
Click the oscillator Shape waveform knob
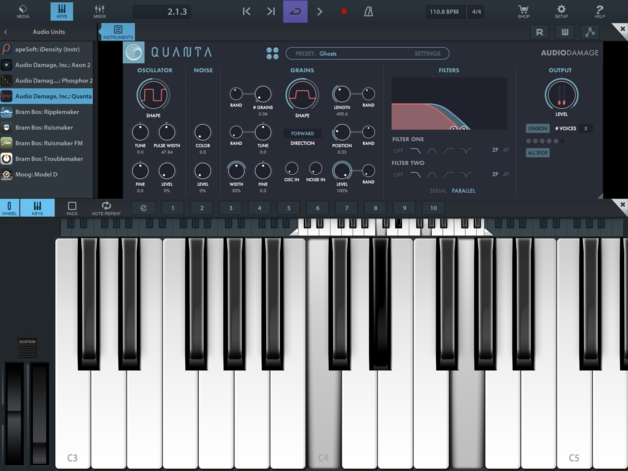[153, 95]
